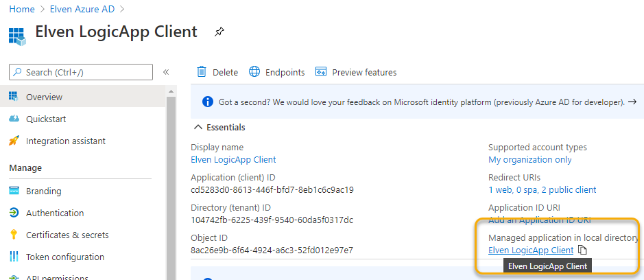
Task: Click the feedback banner message text
Action: pyautogui.click(x=422, y=102)
